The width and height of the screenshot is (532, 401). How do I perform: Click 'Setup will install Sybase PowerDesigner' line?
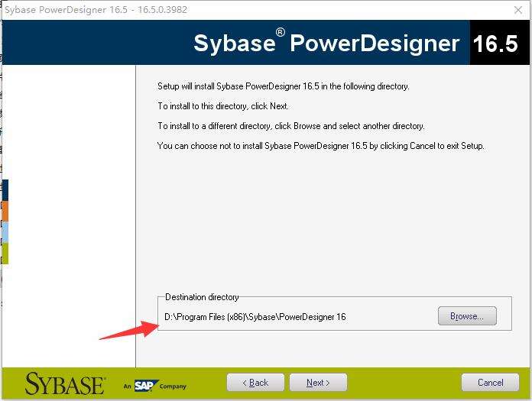pyautogui.click(x=284, y=86)
